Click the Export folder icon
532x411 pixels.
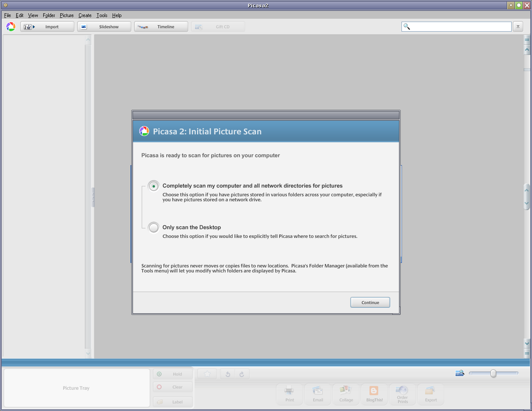(430, 391)
